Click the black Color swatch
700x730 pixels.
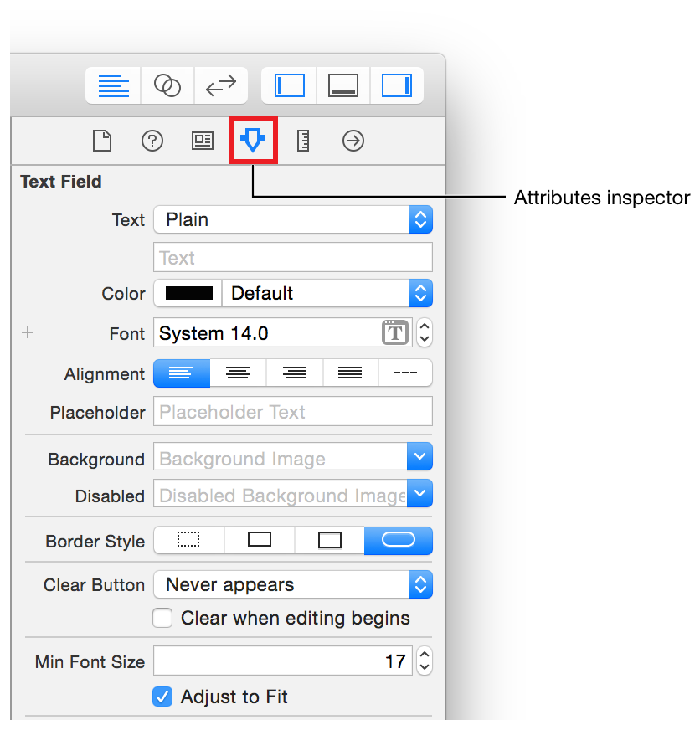[x=189, y=293]
